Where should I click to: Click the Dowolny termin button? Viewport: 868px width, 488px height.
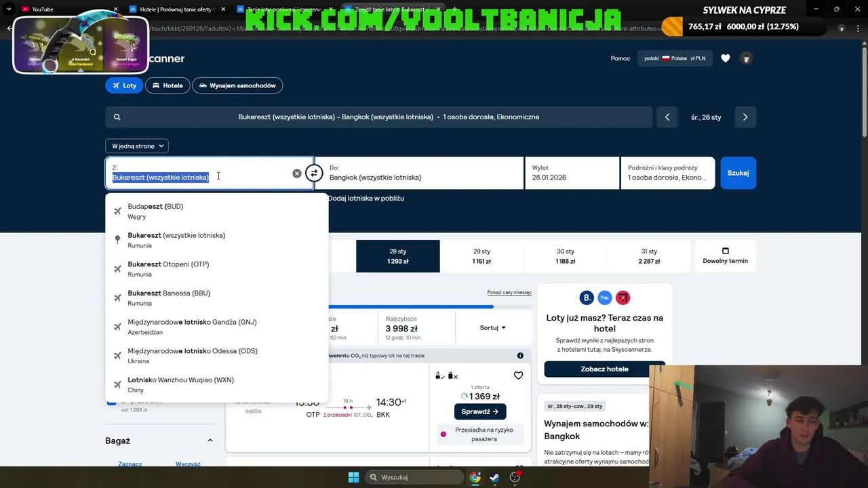(725, 256)
